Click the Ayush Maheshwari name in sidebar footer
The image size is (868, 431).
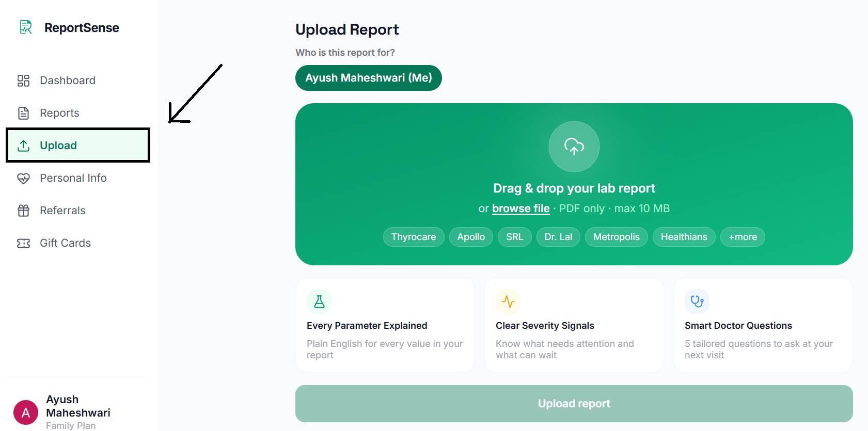tap(78, 406)
